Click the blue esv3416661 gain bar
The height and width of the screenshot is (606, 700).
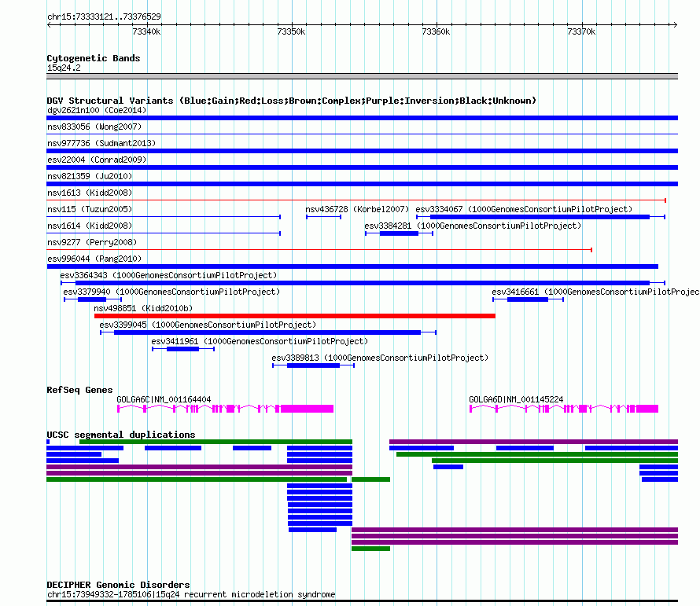coord(528,299)
